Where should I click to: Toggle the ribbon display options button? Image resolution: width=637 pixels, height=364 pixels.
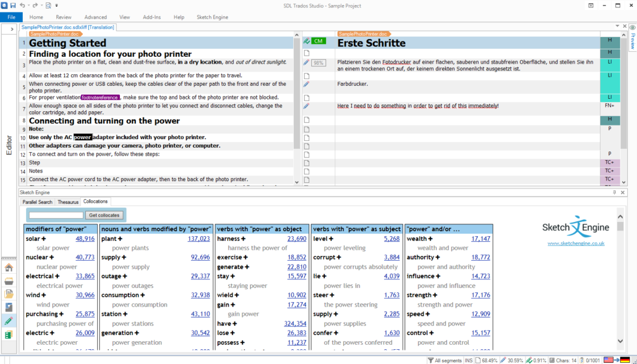tap(591, 6)
